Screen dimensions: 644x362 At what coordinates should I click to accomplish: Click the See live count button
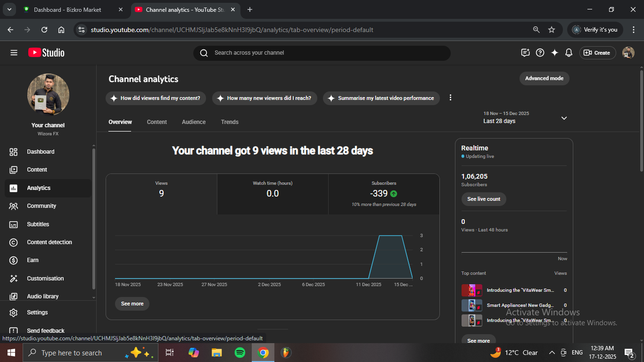[484, 199]
